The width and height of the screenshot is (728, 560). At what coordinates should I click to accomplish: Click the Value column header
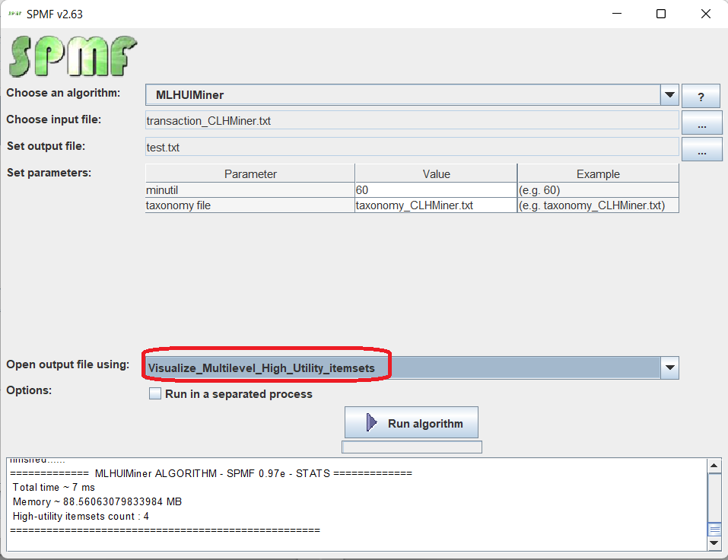coord(436,174)
